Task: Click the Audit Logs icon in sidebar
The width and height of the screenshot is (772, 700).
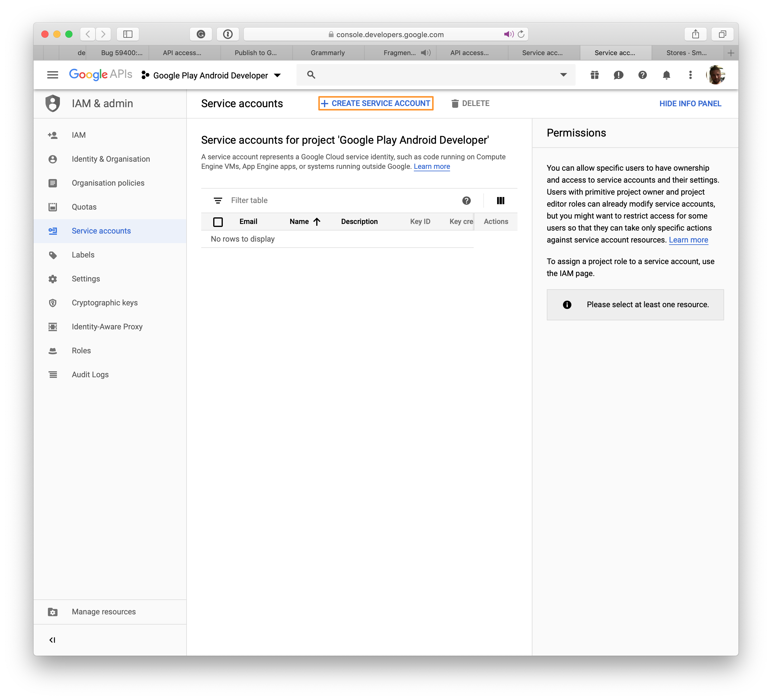Action: point(52,375)
